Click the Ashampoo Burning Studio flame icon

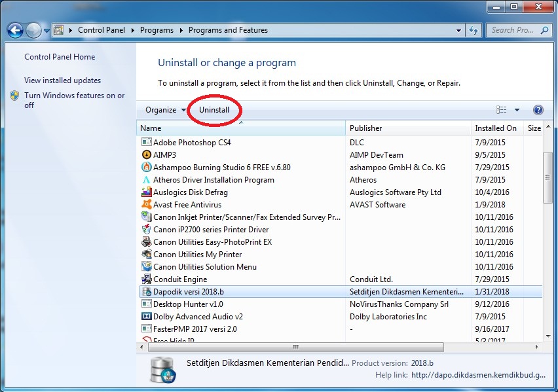coord(146,167)
